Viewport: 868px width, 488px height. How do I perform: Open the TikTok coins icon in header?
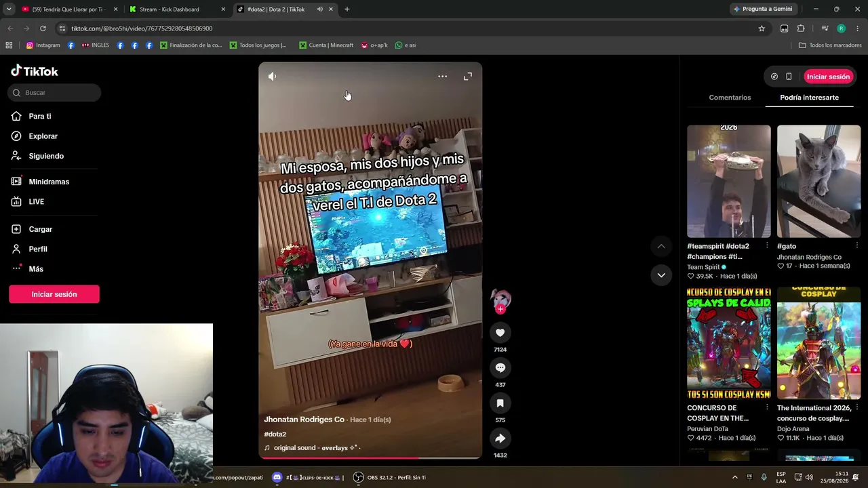(774, 77)
